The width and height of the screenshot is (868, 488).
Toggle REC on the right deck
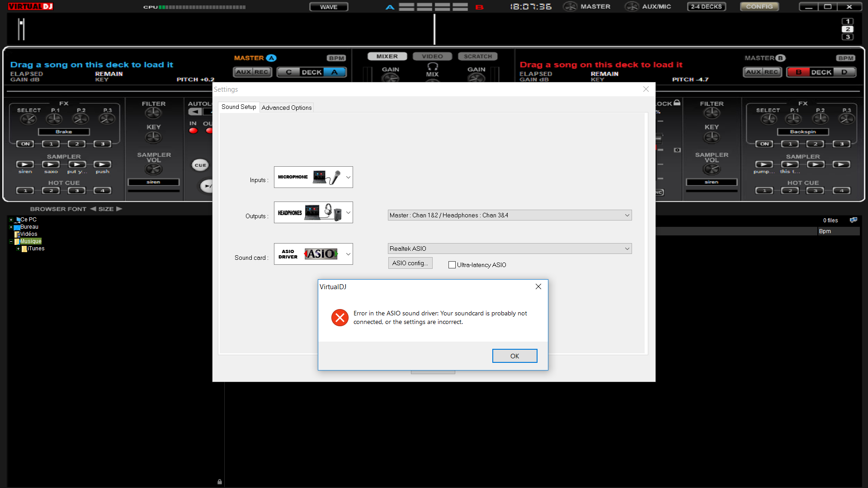point(771,72)
